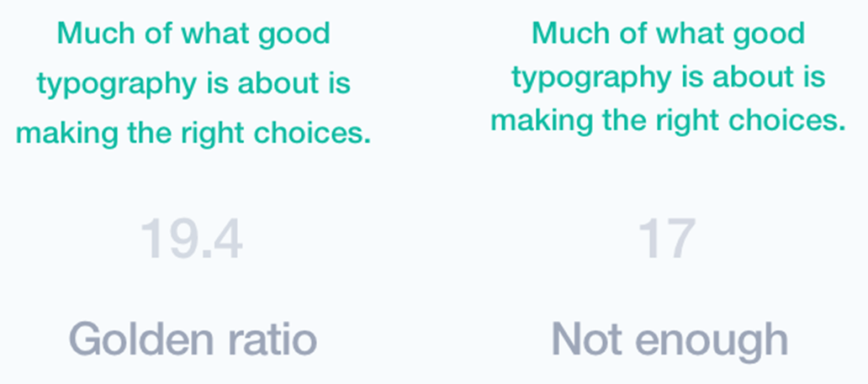
Task: Click the right paragraph's last line
Action: click(x=669, y=121)
